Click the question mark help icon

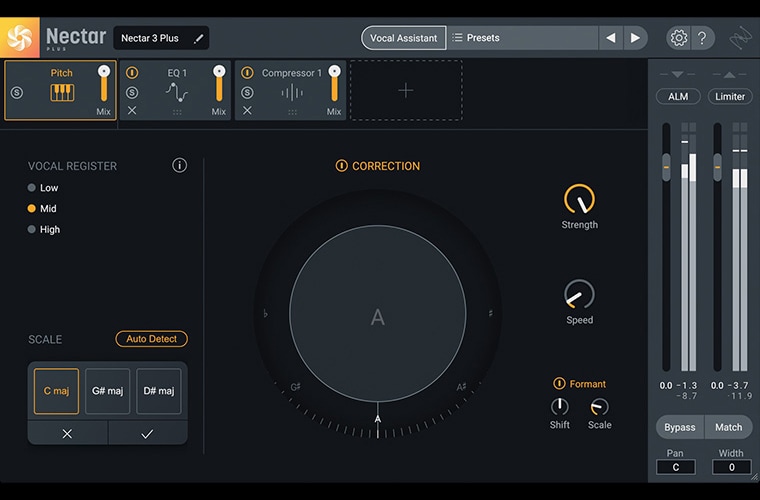point(703,38)
